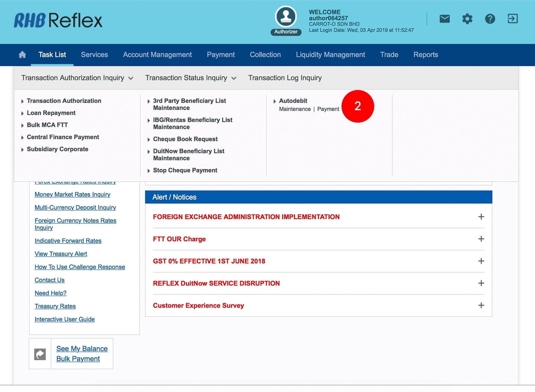The height and width of the screenshot is (392, 535).
Task: Click the Home icon in navigation bar
Action: tap(22, 55)
